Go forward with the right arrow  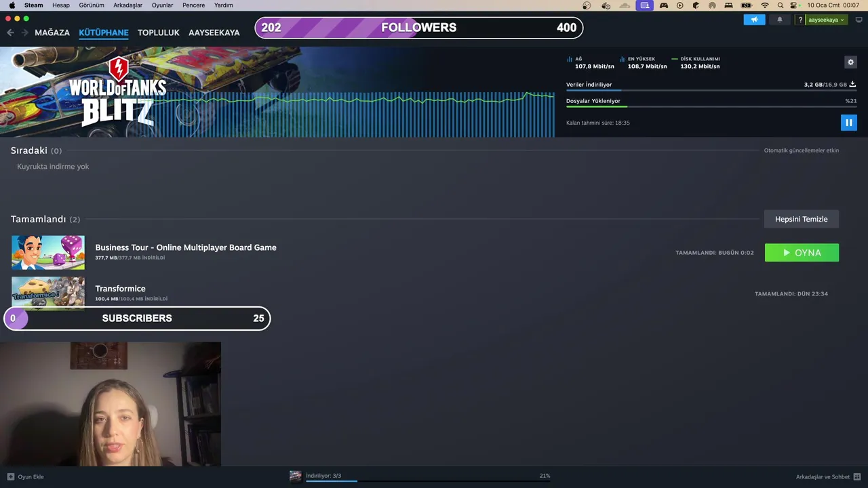coord(24,33)
